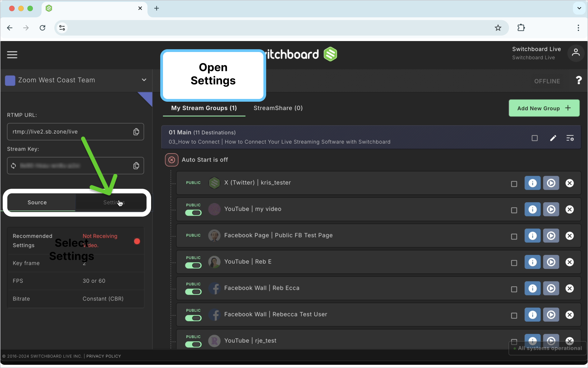Open the user account profile icon
The width and height of the screenshot is (588, 368).
[576, 53]
